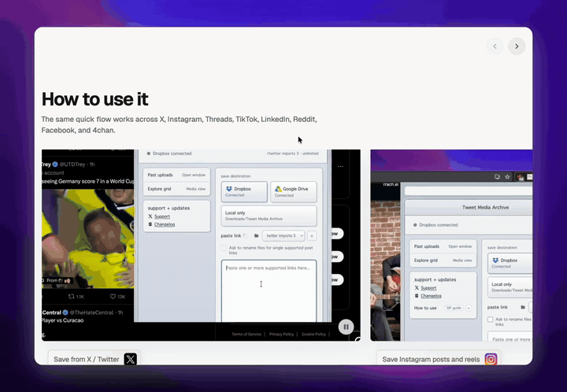This screenshot has width=567, height=392.
Task: Open the Changelog link in the X demo
Action: pyautogui.click(x=165, y=224)
